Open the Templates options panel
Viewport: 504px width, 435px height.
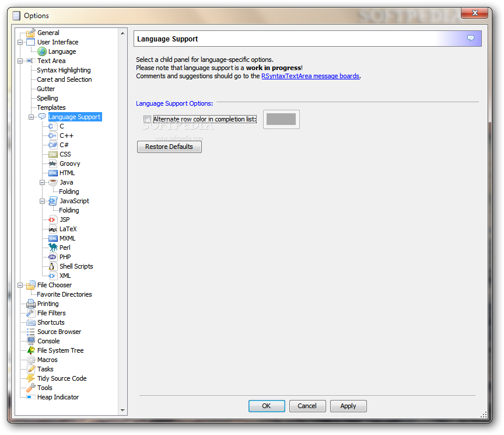pyautogui.click(x=51, y=107)
